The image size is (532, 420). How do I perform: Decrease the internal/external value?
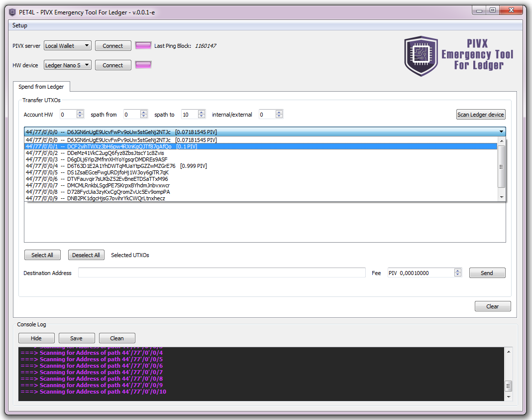tap(279, 117)
